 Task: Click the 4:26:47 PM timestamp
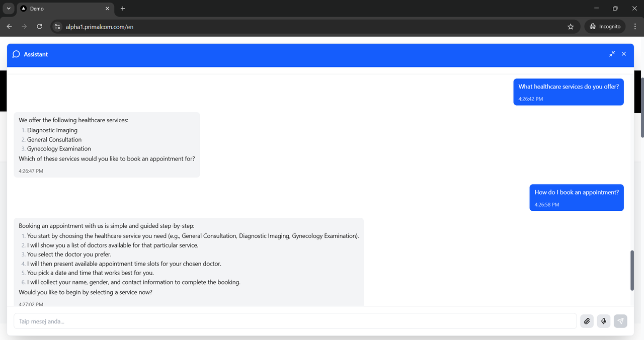tap(31, 171)
